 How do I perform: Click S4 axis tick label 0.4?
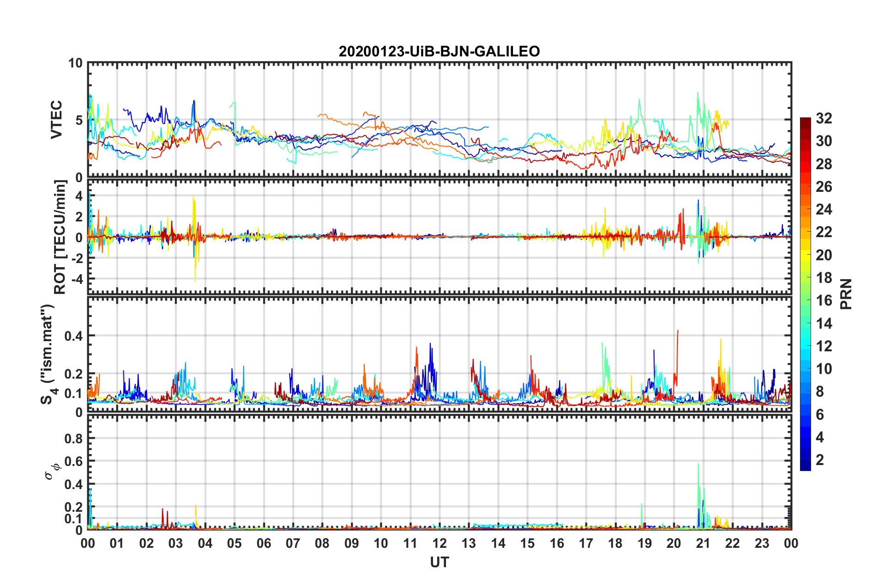73,336
